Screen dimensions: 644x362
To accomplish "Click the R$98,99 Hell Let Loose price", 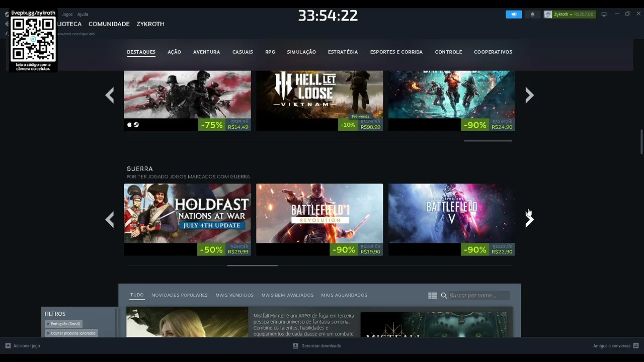I will [370, 127].
